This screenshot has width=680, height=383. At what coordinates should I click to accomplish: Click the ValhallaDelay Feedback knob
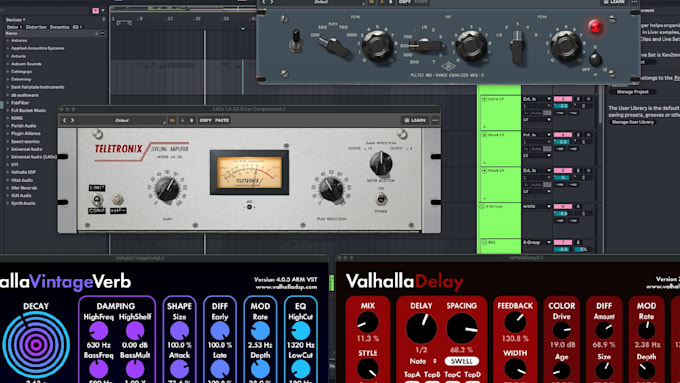tap(515, 323)
